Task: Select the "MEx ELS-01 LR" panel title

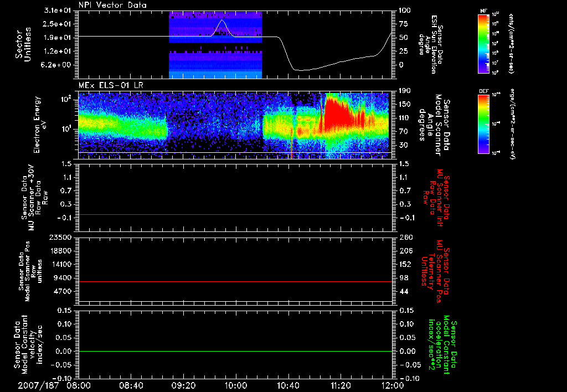Action: [x=111, y=85]
